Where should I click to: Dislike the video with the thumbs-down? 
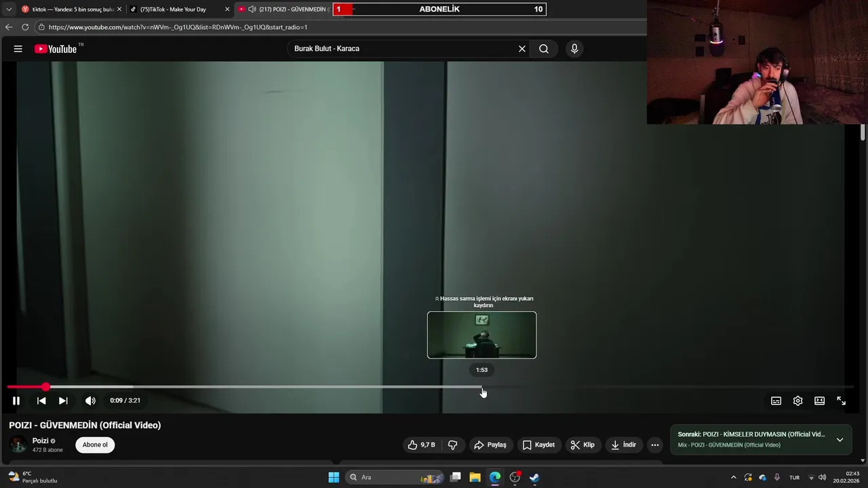pyautogui.click(x=452, y=445)
